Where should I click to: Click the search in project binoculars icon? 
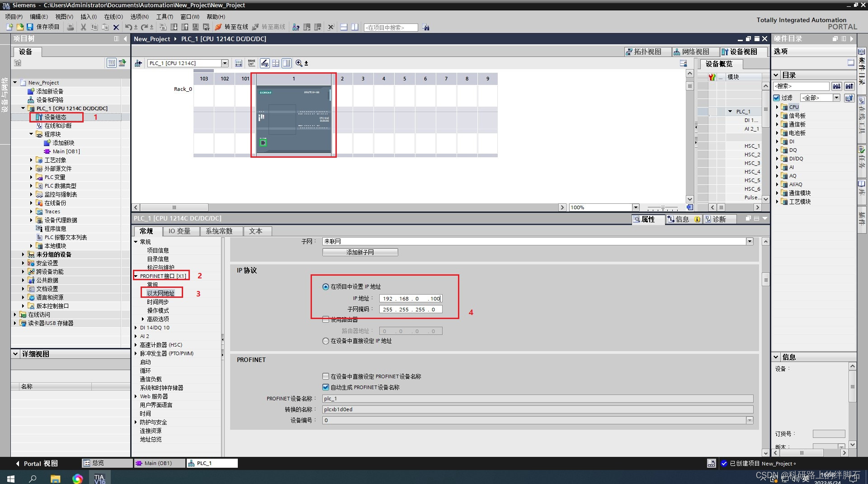426,27
